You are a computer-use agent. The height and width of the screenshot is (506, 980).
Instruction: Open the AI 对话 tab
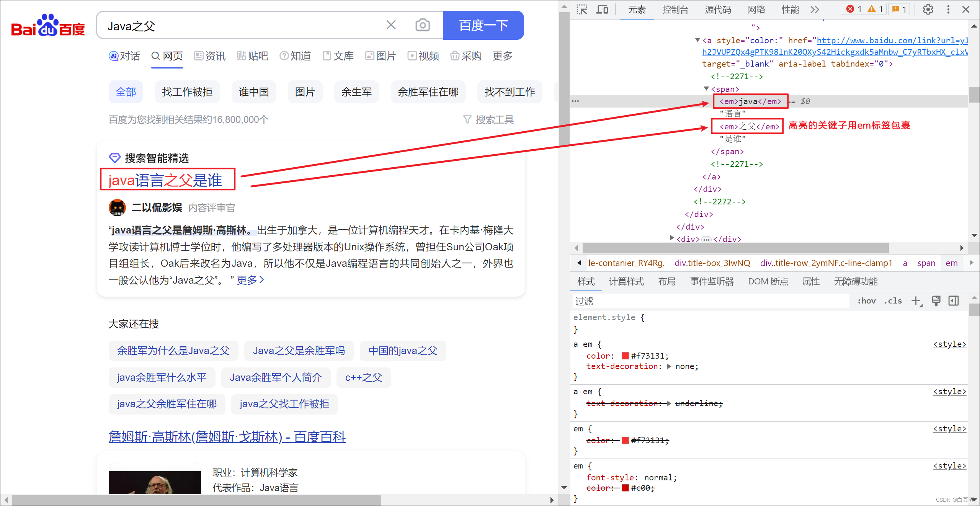[124, 56]
